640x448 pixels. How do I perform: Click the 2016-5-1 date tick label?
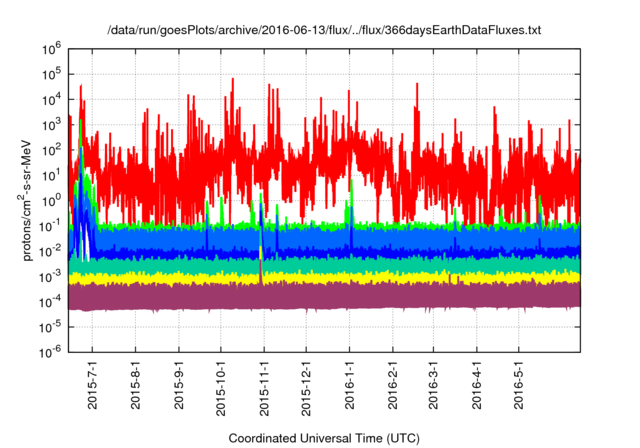click(x=518, y=384)
